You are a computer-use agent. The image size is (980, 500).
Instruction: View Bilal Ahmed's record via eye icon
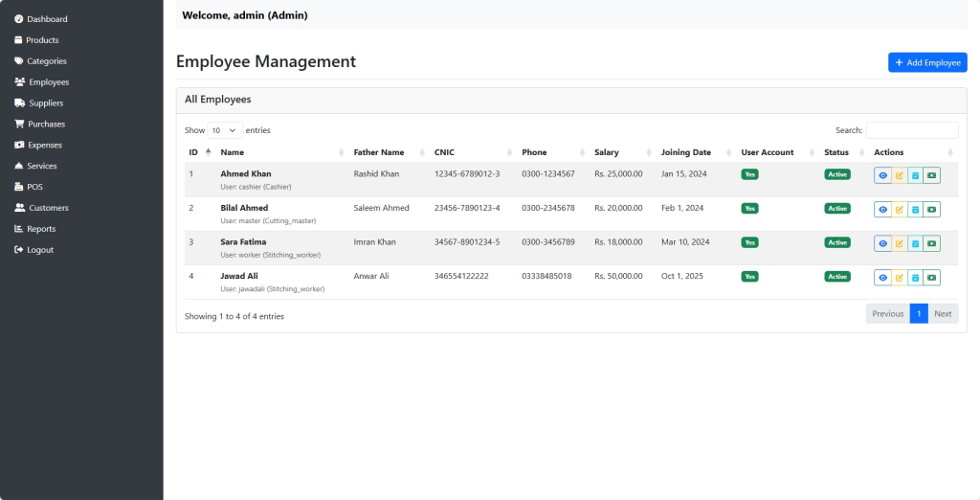point(882,209)
